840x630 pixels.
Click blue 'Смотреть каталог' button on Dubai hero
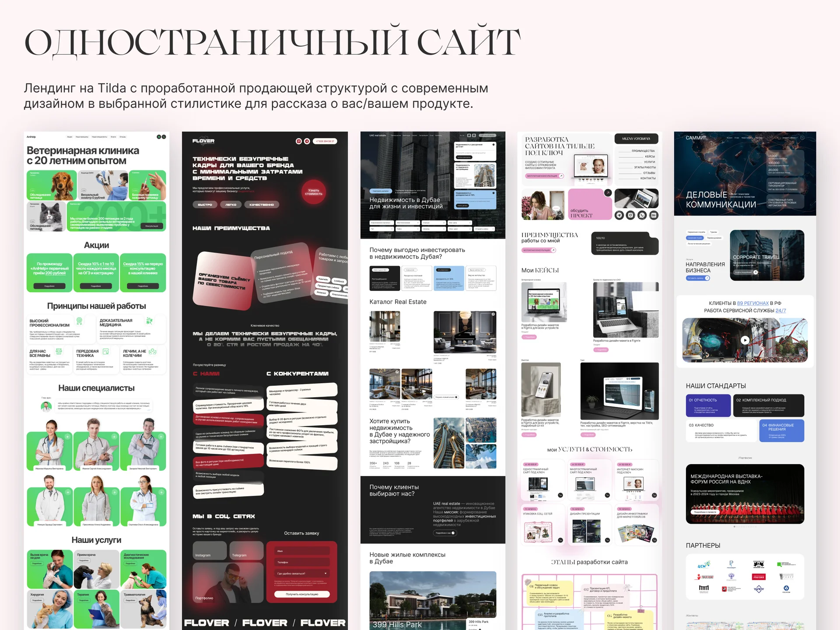coord(380,191)
